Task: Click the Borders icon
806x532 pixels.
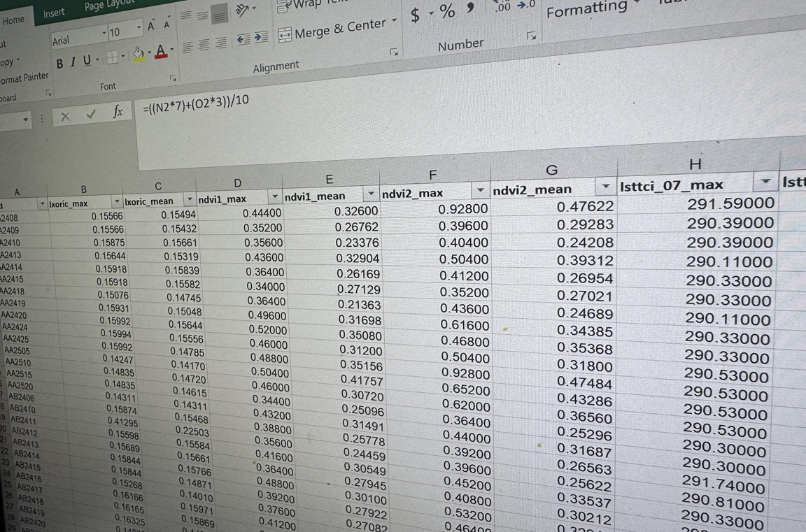Action: pos(111,58)
